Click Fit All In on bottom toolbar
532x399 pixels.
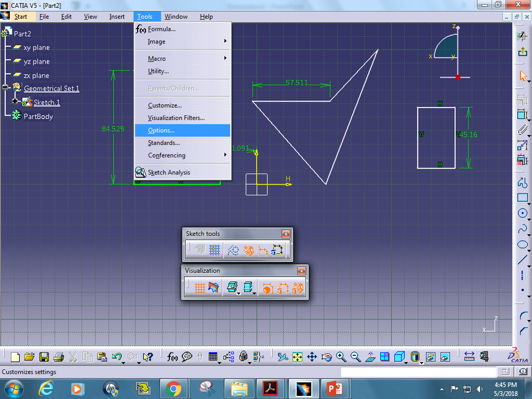pyautogui.click(x=298, y=357)
